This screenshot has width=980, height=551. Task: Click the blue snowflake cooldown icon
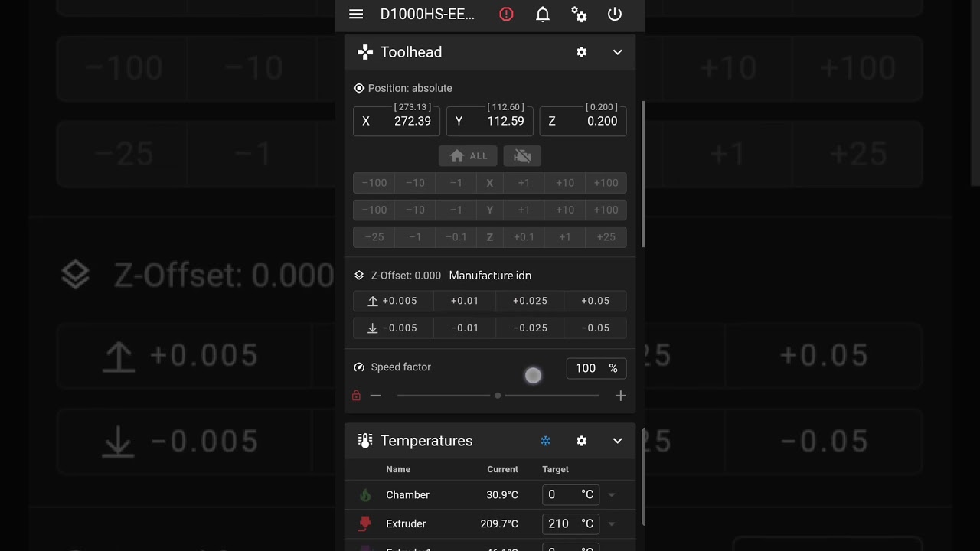(x=546, y=441)
